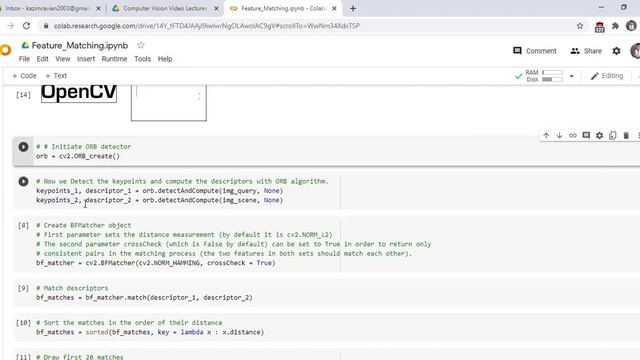Open Chrome profile avatar
Image resolution: width=640 pixels, height=360 pixels.
tap(631, 26)
